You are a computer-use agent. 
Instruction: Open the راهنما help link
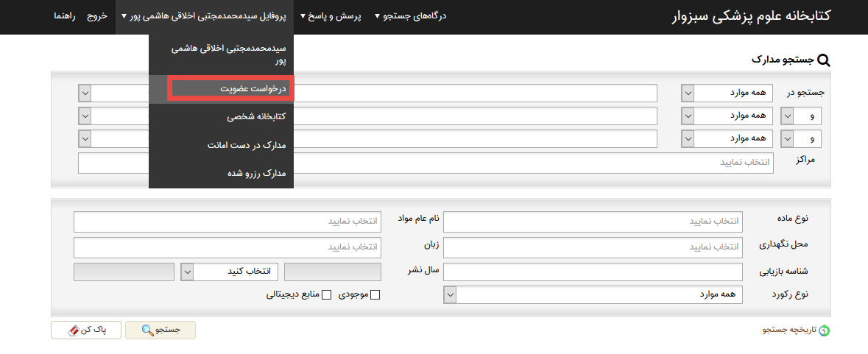tap(67, 16)
